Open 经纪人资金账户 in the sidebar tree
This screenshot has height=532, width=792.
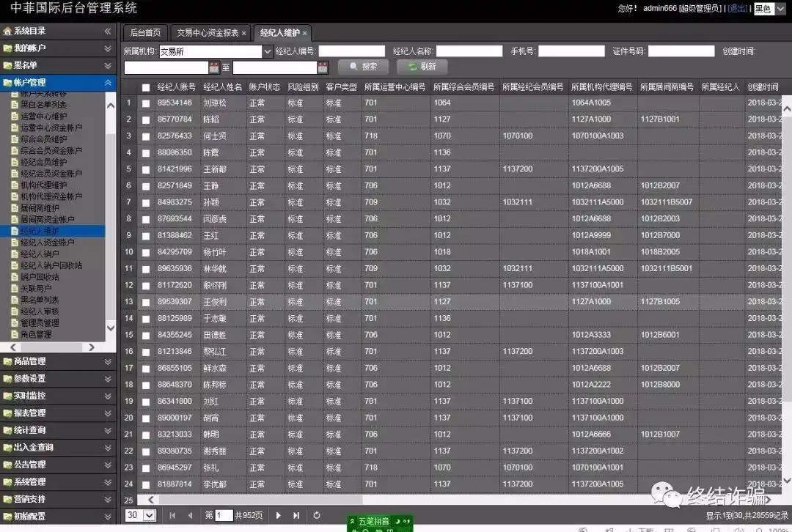click(x=48, y=243)
